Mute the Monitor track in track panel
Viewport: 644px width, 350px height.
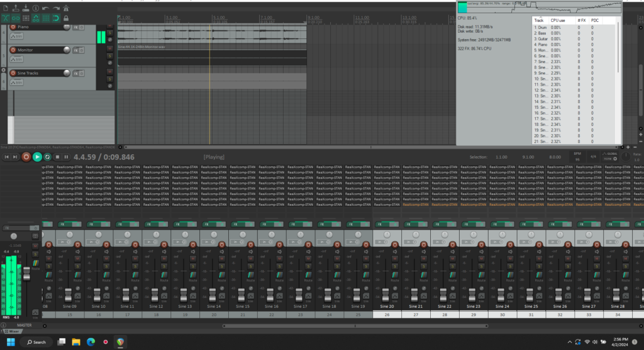[x=109, y=48]
